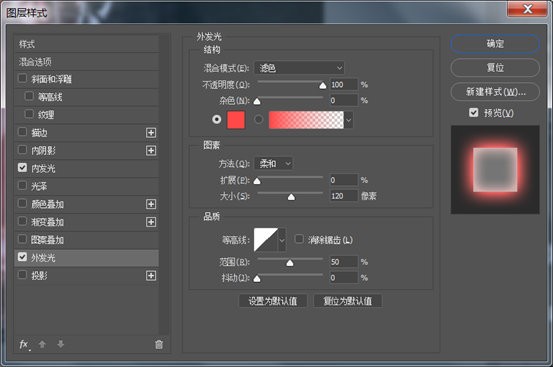
Task: Click the plus icon next to 描边
Action: (x=151, y=133)
